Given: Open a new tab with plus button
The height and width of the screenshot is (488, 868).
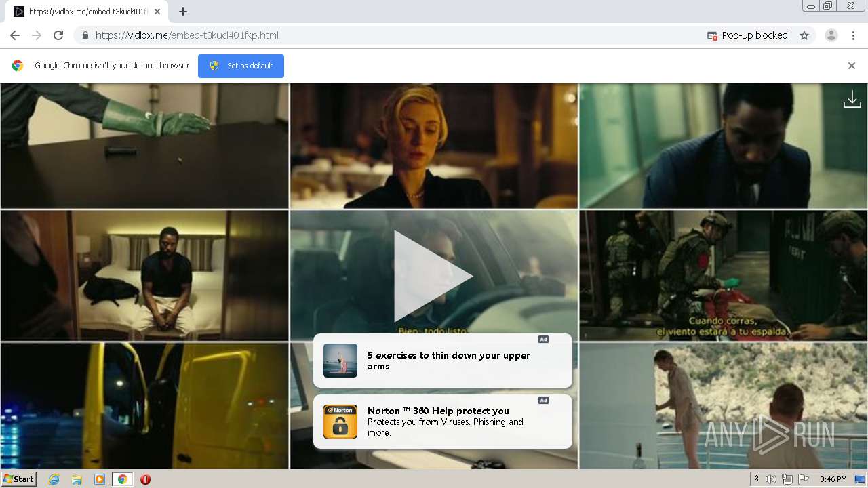Looking at the screenshot, I should [x=183, y=12].
